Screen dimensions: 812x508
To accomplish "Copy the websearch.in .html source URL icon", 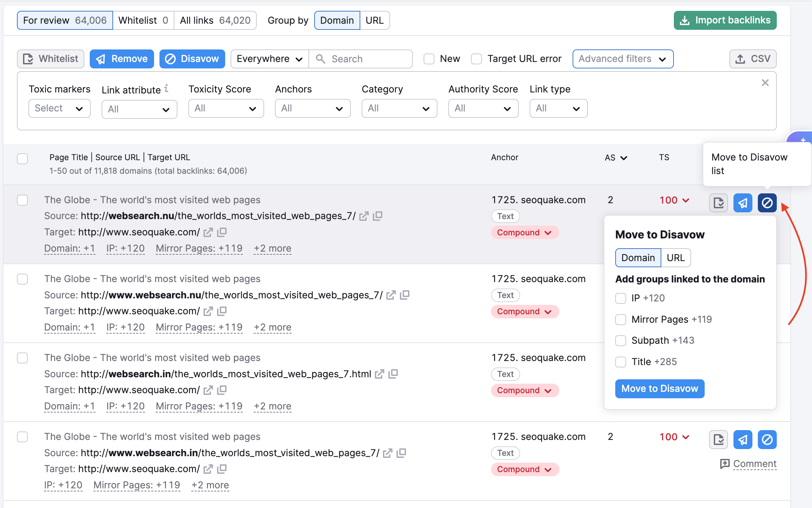I will (x=393, y=374).
